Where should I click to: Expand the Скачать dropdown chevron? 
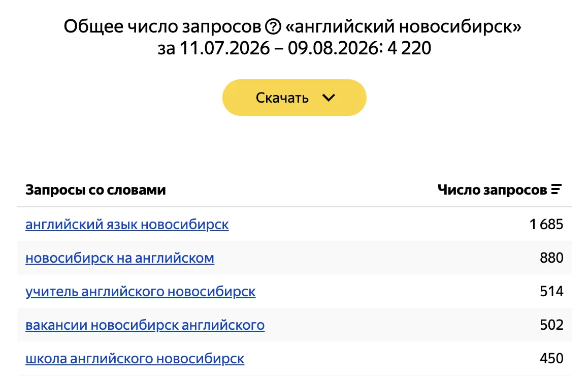coord(329,98)
